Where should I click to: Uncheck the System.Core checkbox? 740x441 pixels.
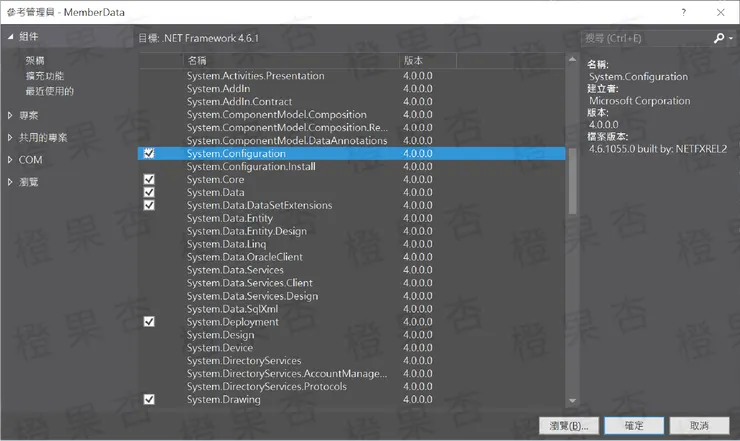tap(149, 179)
